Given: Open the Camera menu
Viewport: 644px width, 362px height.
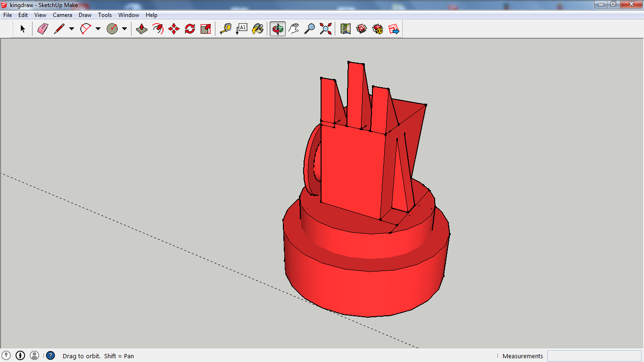Looking at the screenshot, I should [x=62, y=15].
